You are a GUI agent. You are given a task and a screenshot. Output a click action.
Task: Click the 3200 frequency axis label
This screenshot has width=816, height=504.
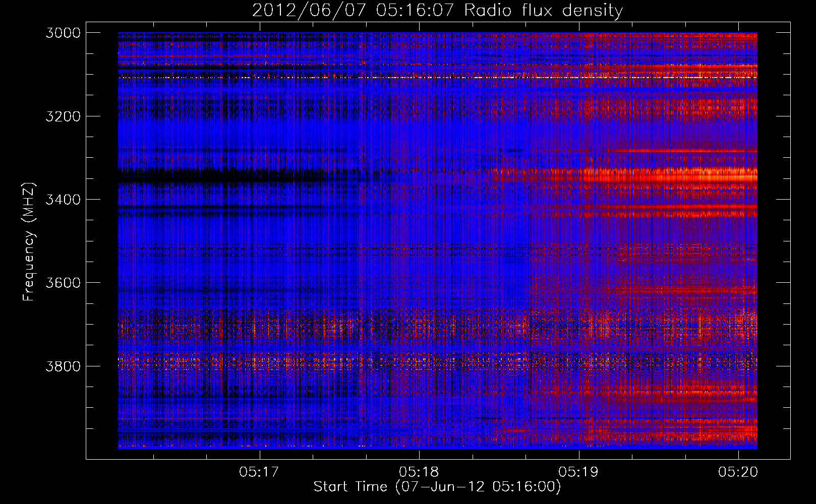63,116
